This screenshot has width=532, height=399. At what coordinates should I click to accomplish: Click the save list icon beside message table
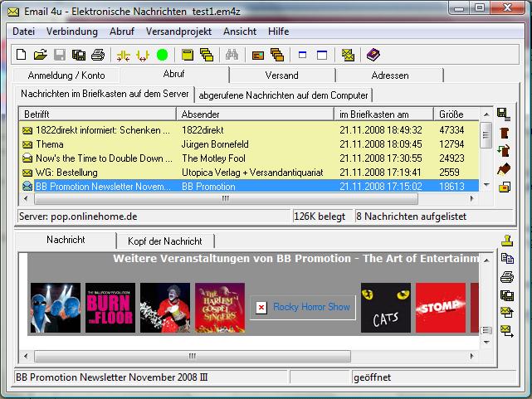[503, 114]
